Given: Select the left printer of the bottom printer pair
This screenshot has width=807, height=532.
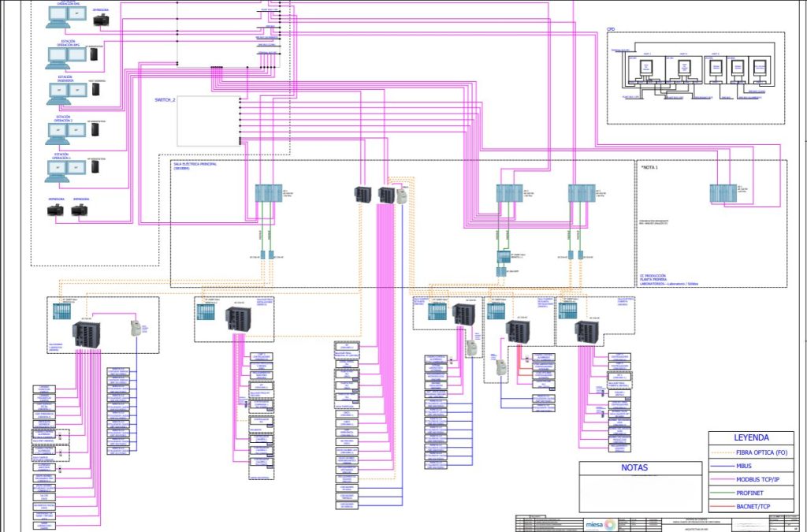Looking at the screenshot, I should 56,210.
